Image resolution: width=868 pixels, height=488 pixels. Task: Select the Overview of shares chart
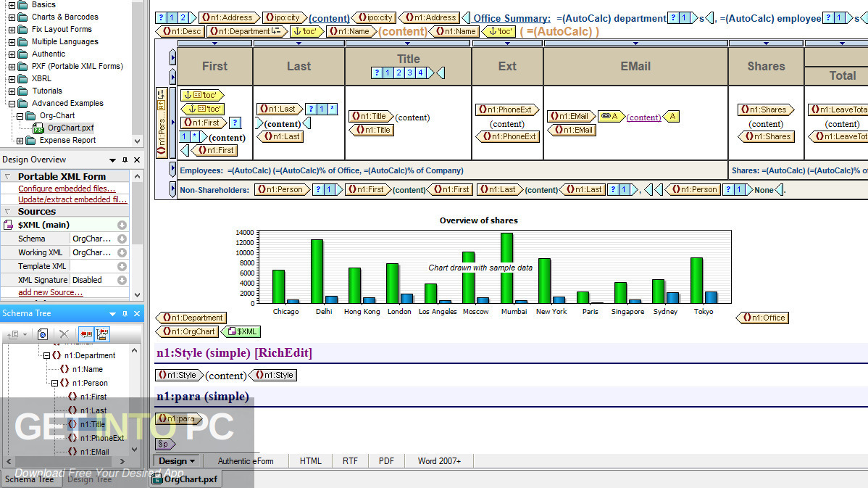click(483, 268)
